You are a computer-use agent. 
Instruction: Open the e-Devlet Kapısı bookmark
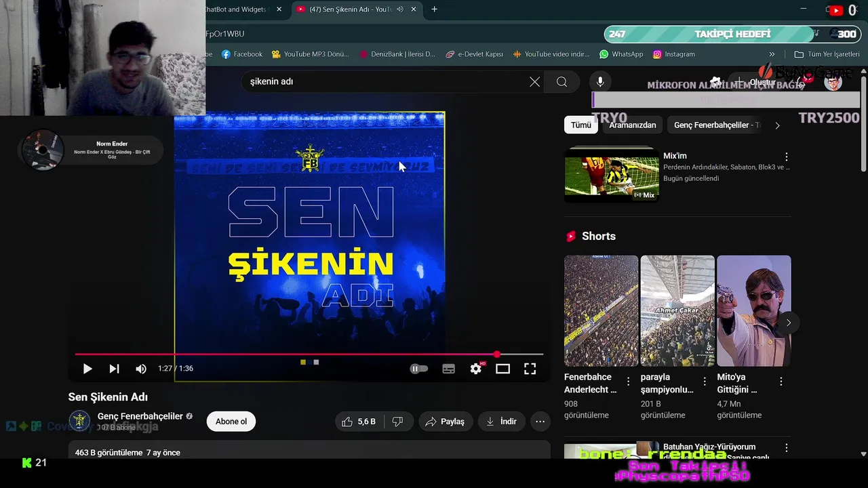(474, 54)
